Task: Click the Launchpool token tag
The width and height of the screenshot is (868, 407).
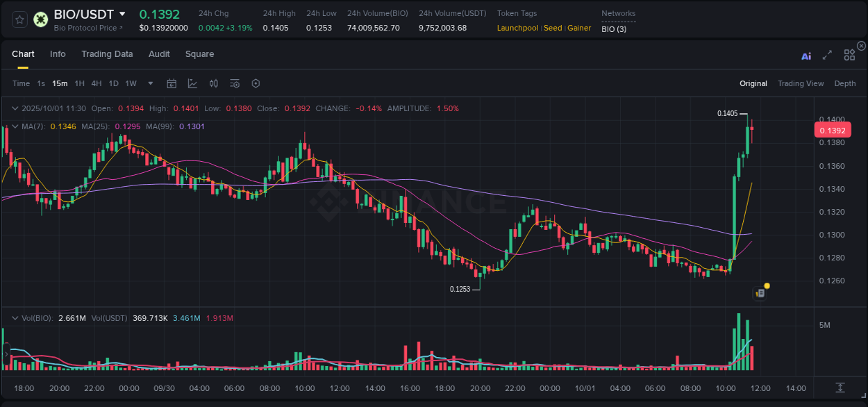Action: click(x=517, y=28)
